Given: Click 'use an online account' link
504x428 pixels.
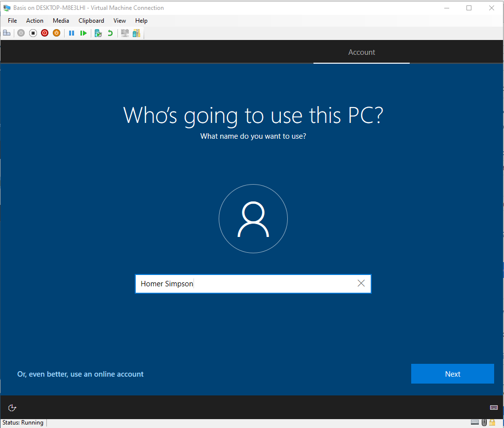Looking at the screenshot, I should coord(80,374).
